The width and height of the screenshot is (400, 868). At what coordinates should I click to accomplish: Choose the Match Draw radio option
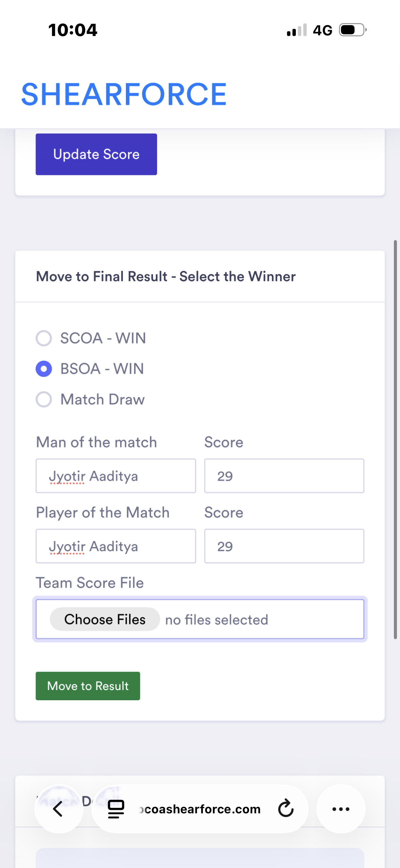tap(44, 399)
